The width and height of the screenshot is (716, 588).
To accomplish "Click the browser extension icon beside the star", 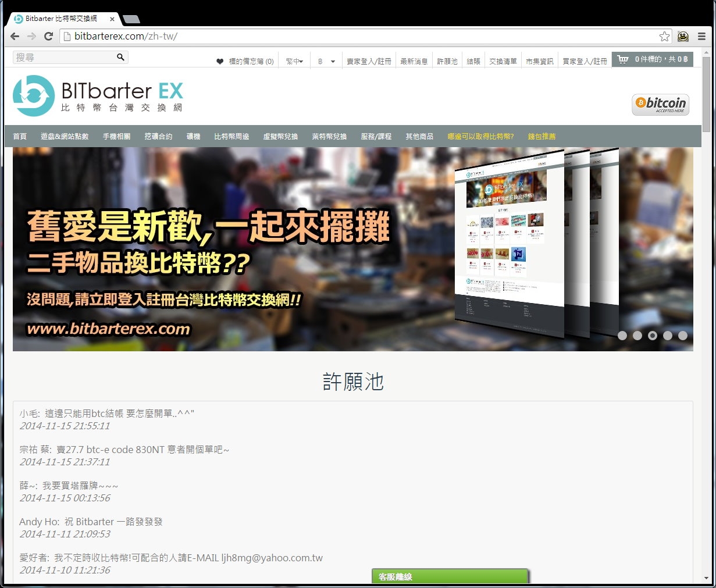I will 683,36.
